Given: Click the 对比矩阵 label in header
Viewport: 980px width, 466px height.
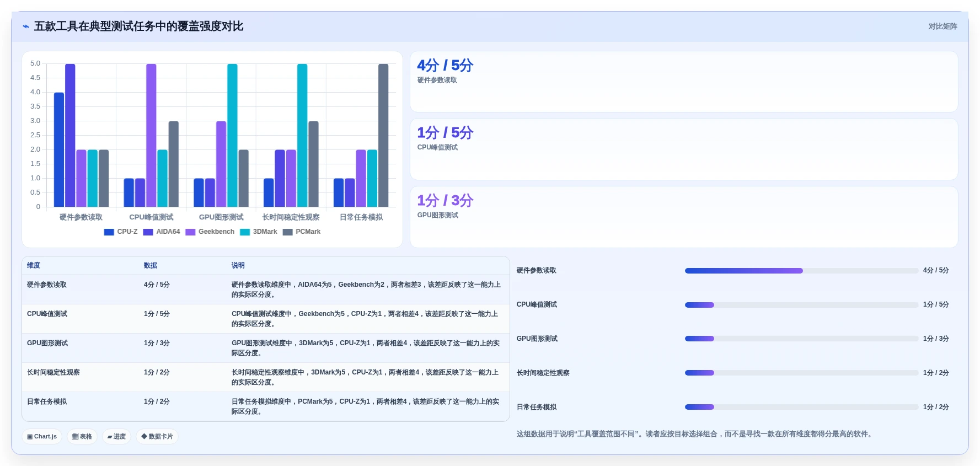Looking at the screenshot, I should coord(942,26).
